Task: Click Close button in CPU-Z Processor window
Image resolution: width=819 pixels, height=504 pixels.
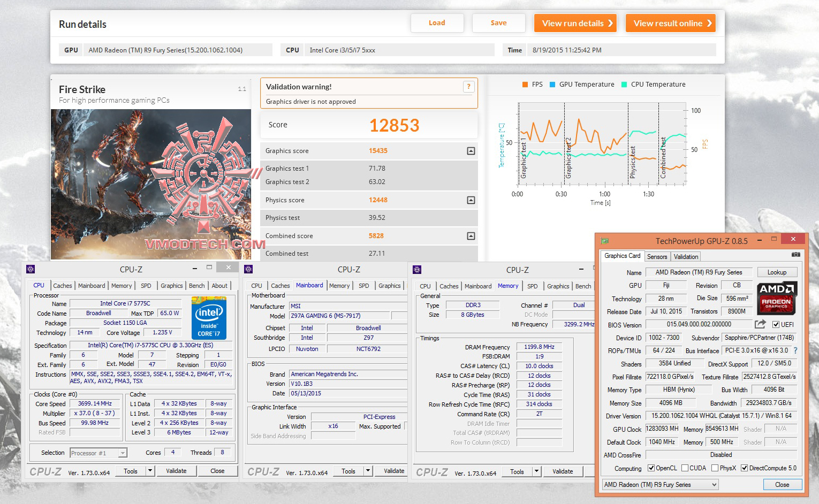Action: pyautogui.click(x=217, y=471)
